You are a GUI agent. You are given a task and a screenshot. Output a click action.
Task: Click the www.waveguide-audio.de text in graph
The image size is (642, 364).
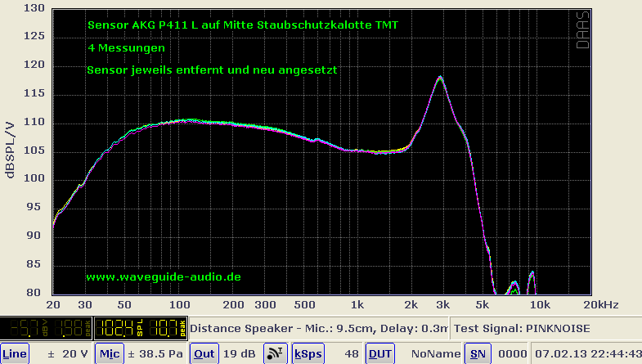tap(164, 277)
